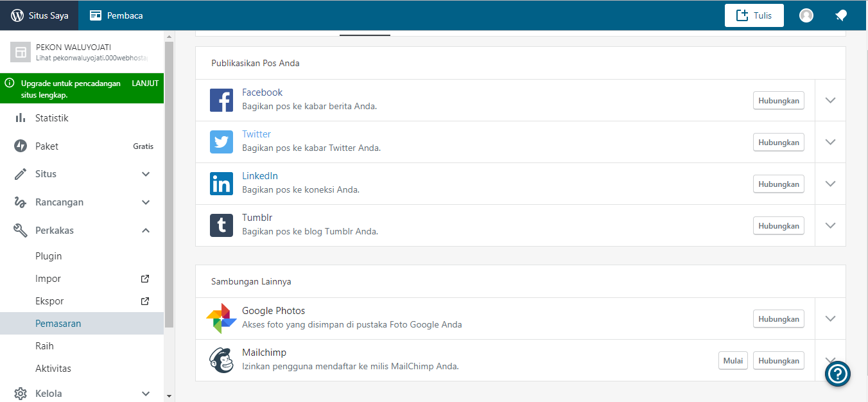Click "Sambungan Lainnya" heading
The image size is (868, 402).
252,281
